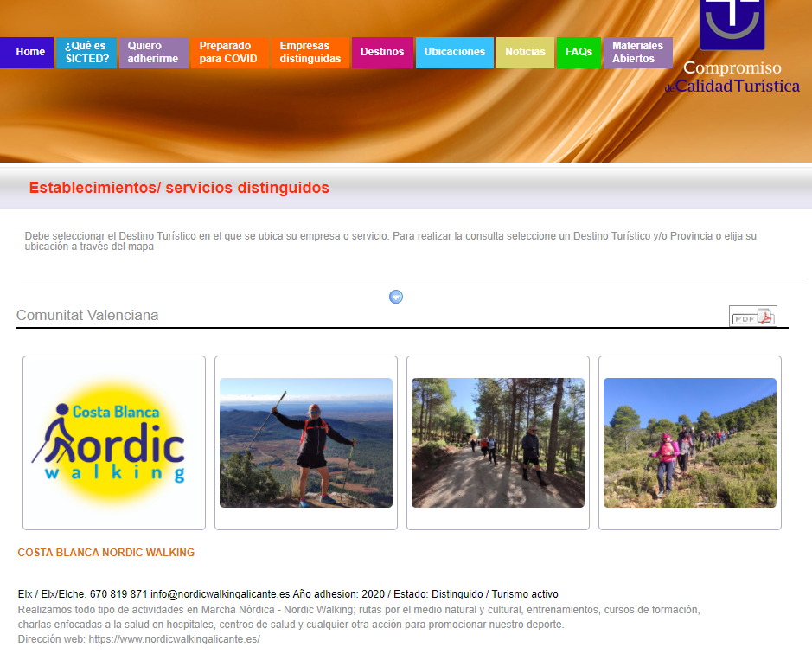
Task: Click the Establecimientos/ servicios distinguidos heading
Action: click(x=179, y=188)
